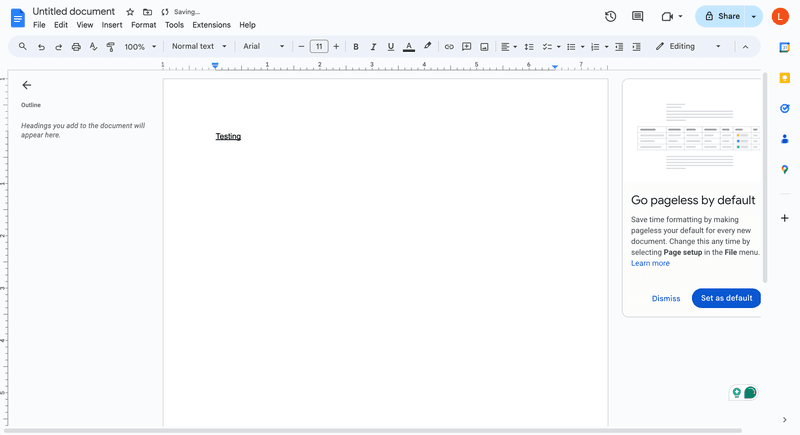Toggle italic formatting
This screenshot has height=435, width=800.
click(373, 47)
